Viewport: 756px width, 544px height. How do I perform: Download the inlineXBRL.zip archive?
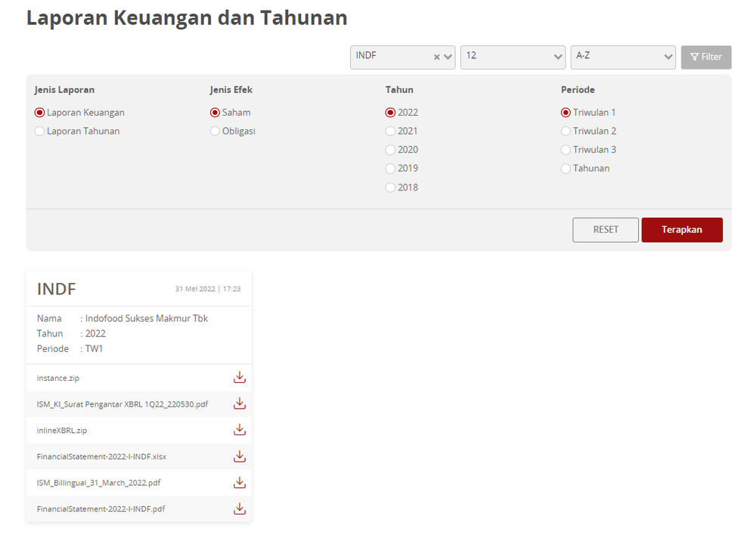(240, 430)
